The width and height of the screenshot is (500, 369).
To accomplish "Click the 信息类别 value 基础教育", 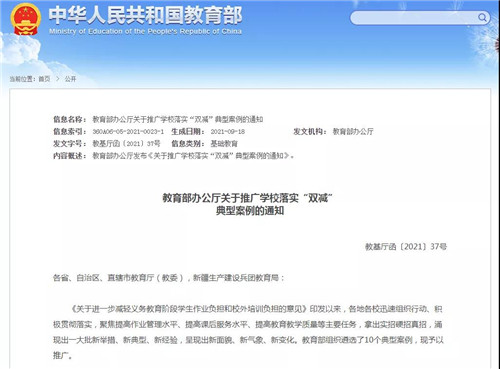I will click(224, 144).
